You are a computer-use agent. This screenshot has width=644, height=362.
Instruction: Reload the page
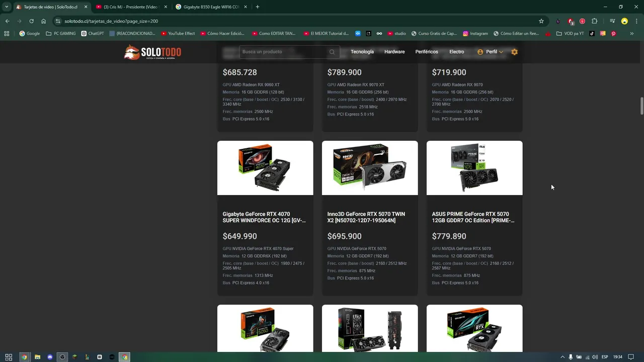pos(31,21)
